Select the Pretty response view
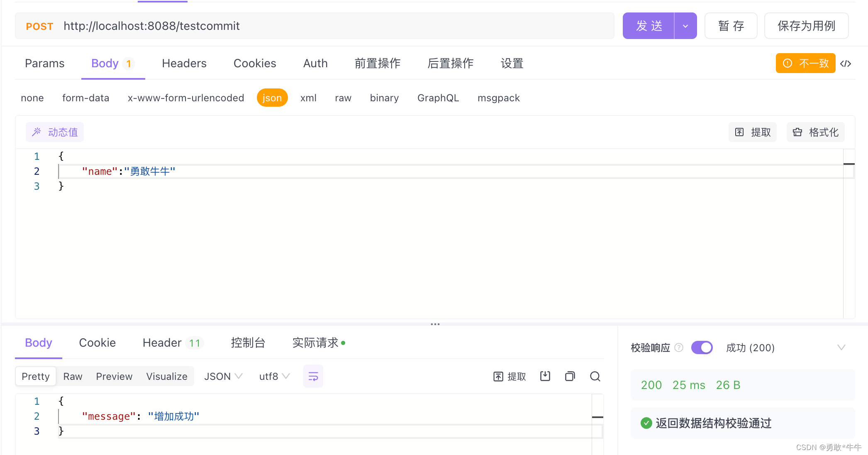868x455 pixels. tap(36, 377)
